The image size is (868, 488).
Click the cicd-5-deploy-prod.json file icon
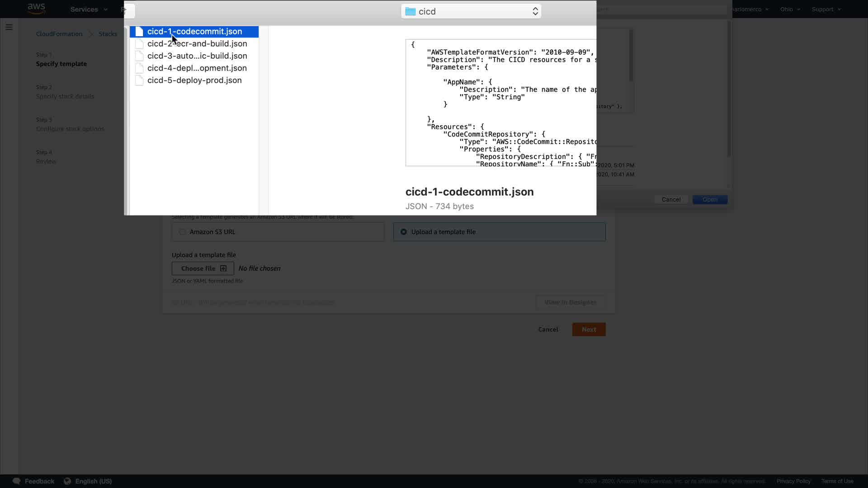(x=139, y=80)
